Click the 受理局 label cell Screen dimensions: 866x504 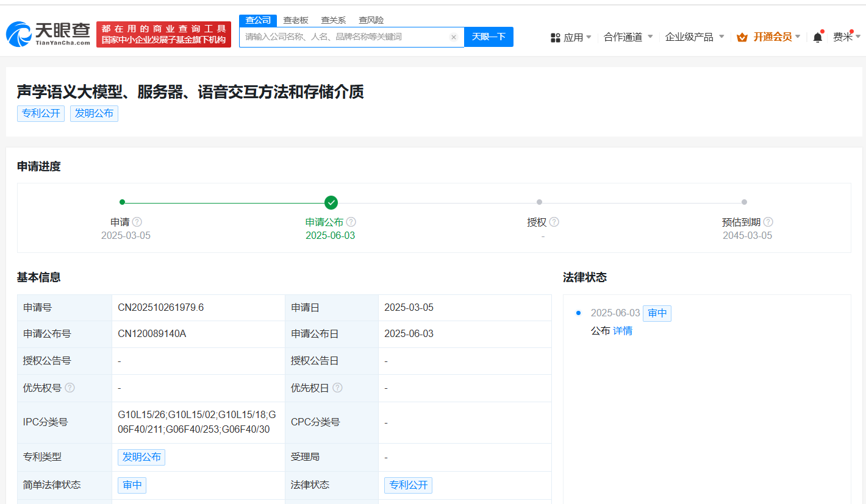(332, 457)
